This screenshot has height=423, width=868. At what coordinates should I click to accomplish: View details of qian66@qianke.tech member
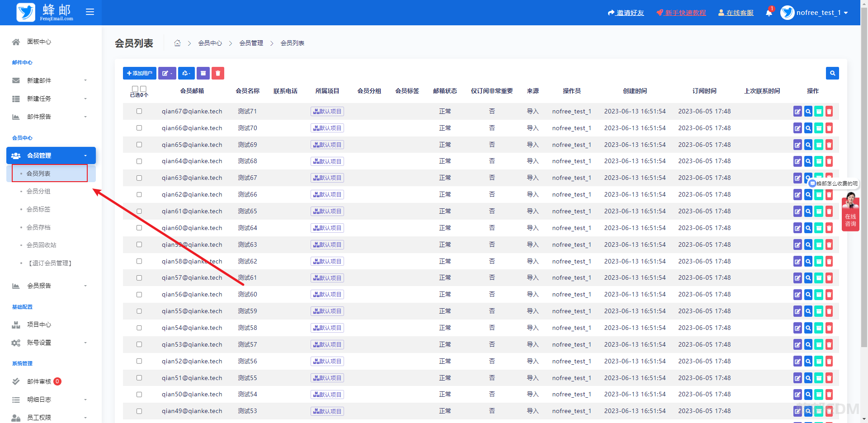808,128
